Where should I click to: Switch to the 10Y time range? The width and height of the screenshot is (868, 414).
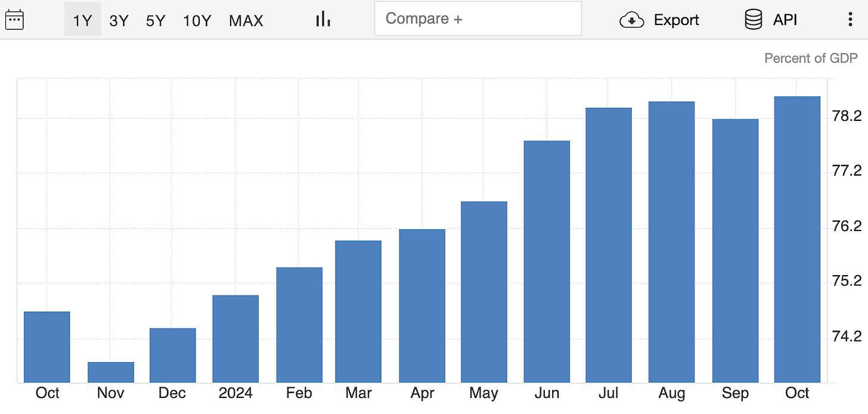(197, 20)
